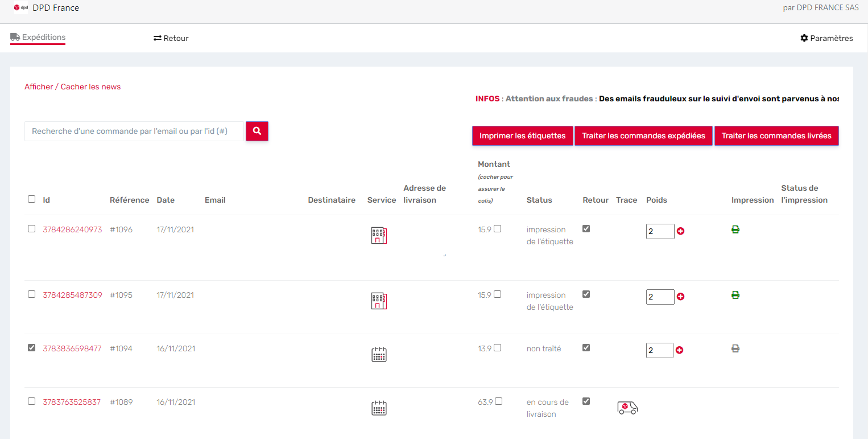Click reference #1089 cell
This screenshot has height=439, width=868.
pos(121,403)
